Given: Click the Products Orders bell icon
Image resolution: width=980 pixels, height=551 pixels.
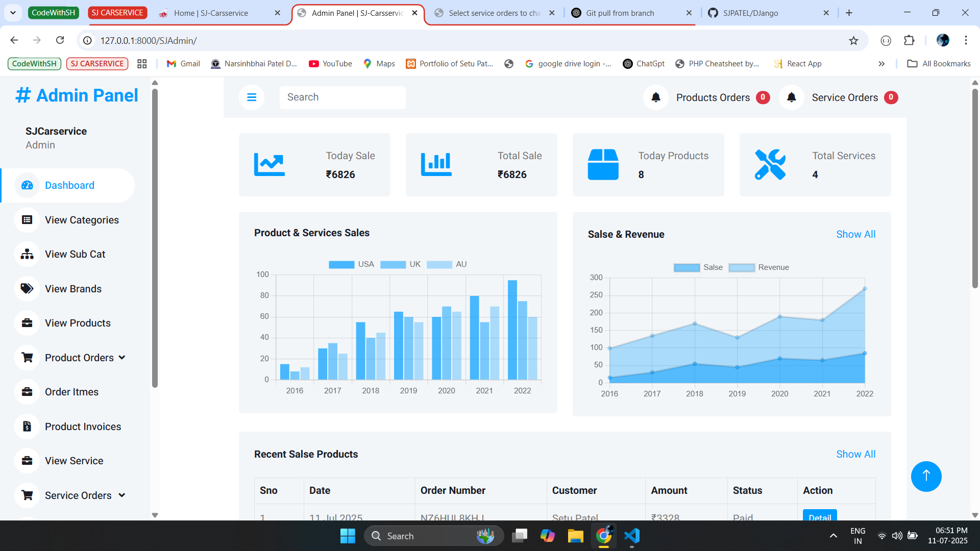Looking at the screenshot, I should (x=656, y=97).
